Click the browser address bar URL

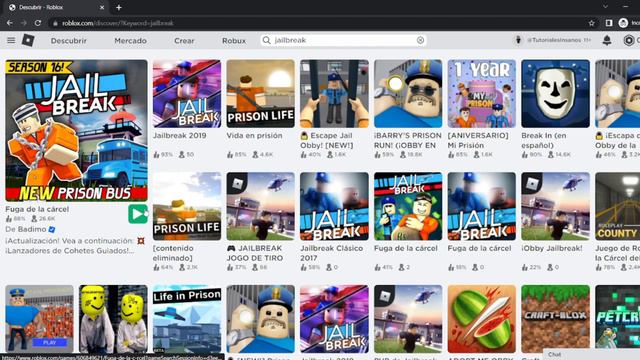[118, 23]
